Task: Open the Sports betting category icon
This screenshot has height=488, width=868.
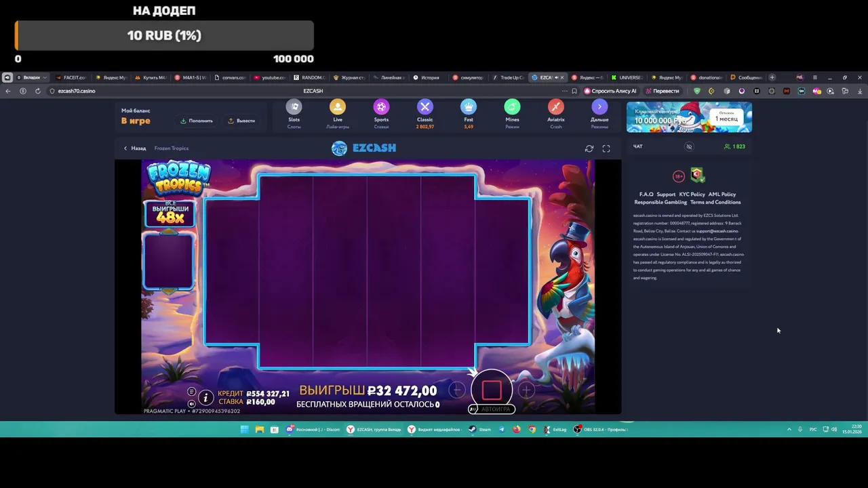Action: [x=381, y=107]
